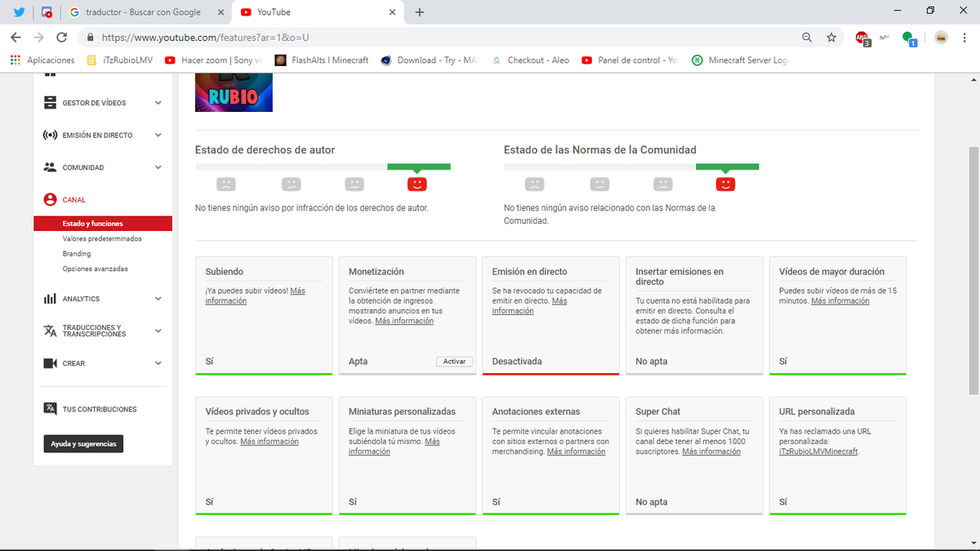Open the Gestor de vídeos sidebar icon
The image size is (980, 551).
[49, 103]
